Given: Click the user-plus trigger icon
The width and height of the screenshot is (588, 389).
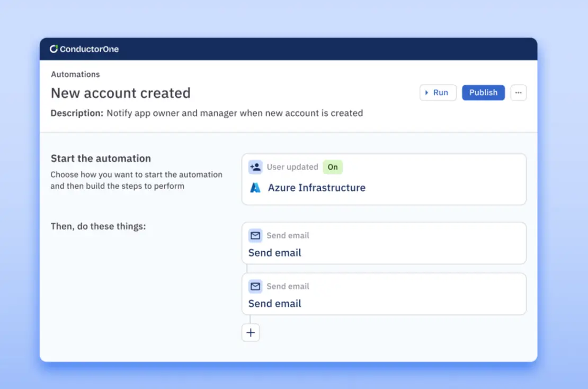Looking at the screenshot, I should point(255,167).
